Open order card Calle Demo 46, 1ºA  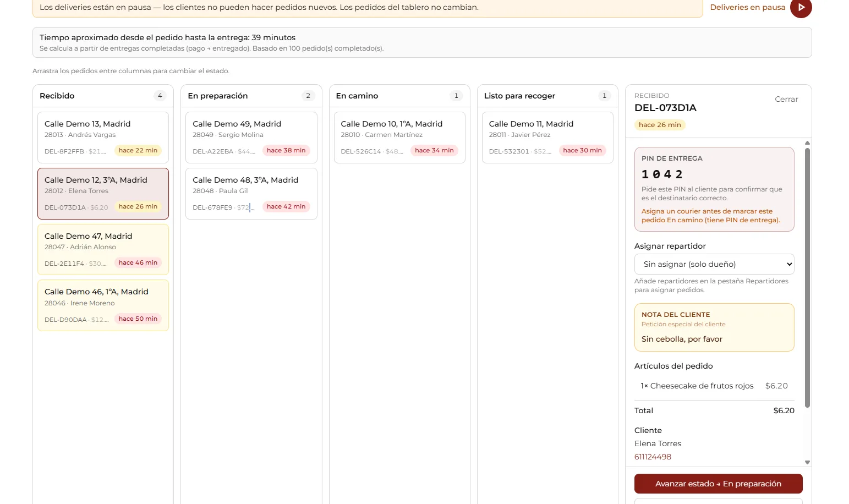[x=103, y=305]
